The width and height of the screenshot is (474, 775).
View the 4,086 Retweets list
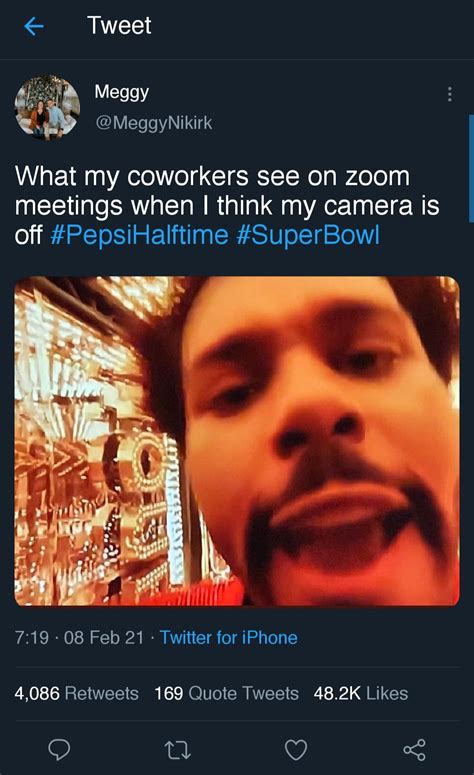tap(77, 693)
